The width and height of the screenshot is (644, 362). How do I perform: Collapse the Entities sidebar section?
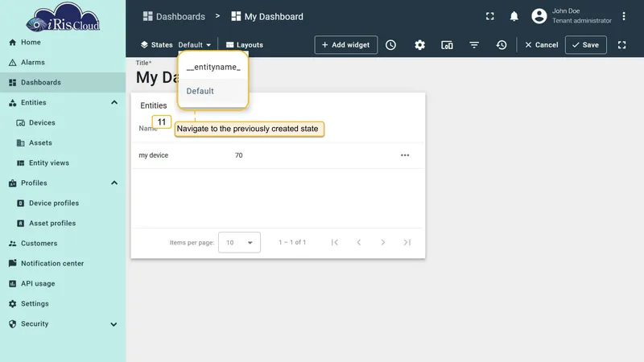coord(114,103)
